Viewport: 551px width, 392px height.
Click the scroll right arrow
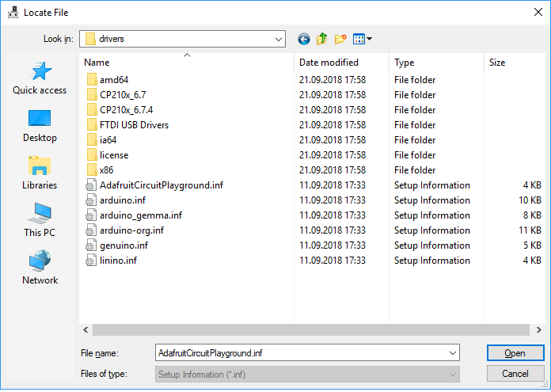pyautogui.click(x=538, y=329)
